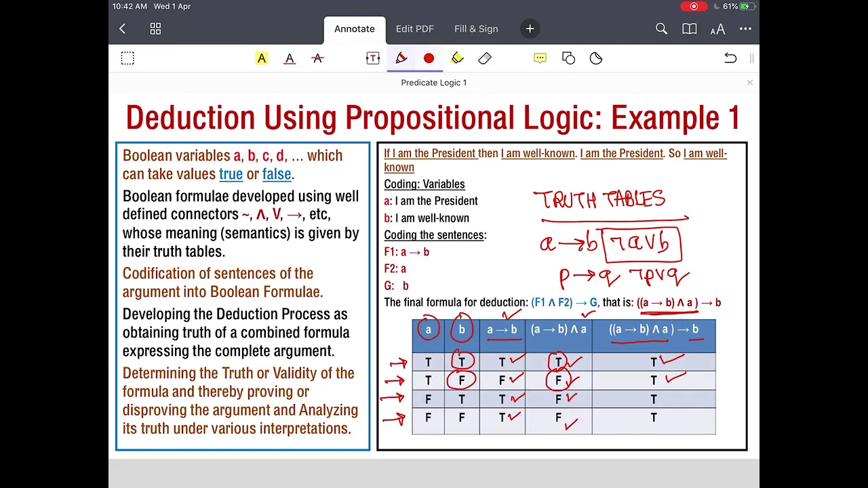
Task: Add a sticky note comment
Action: pyautogui.click(x=540, y=58)
